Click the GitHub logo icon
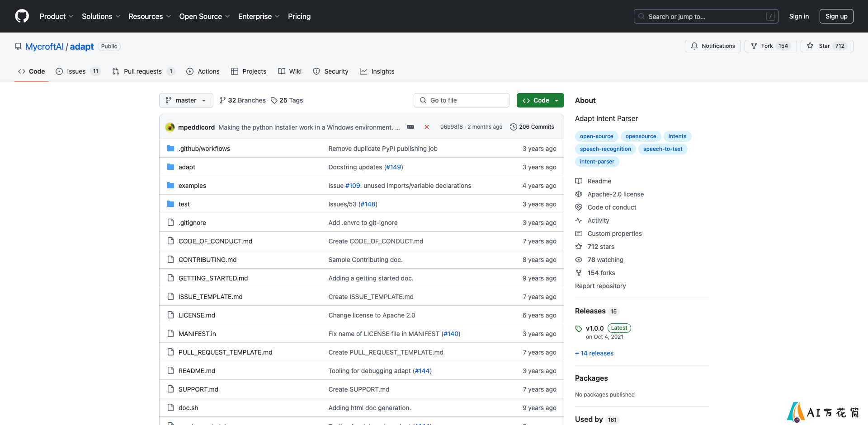Image resolution: width=868 pixels, height=425 pixels. 22,16
